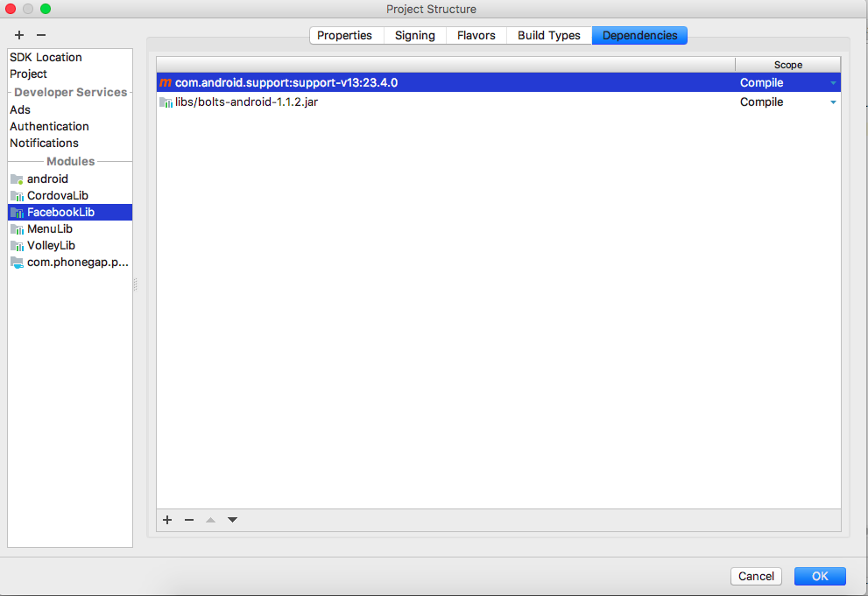Image resolution: width=868 pixels, height=596 pixels.
Task: Select the CordovaLib module
Action: [57, 195]
